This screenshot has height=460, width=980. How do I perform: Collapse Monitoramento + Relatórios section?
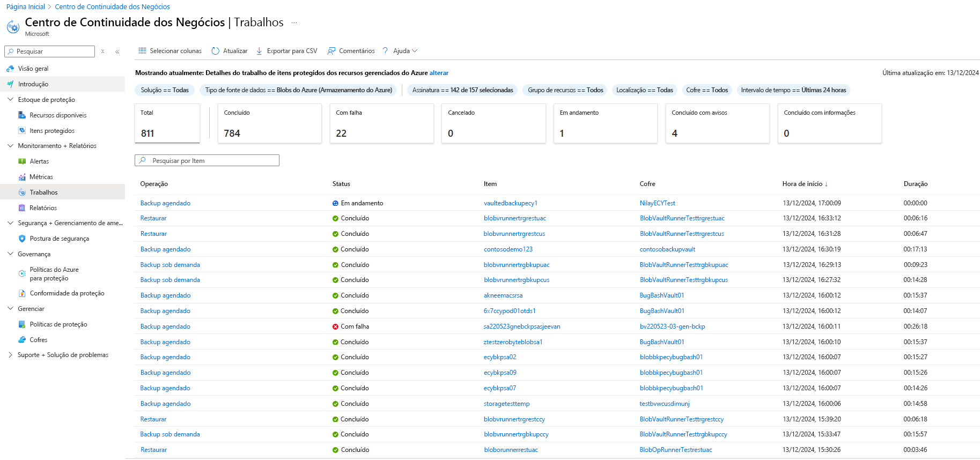click(10, 146)
